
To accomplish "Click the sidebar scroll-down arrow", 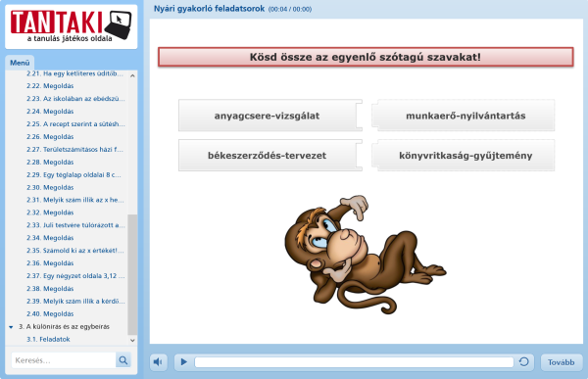I will click(132, 341).
